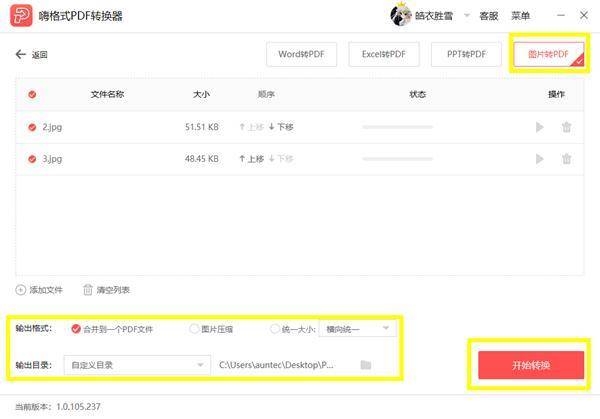
Task: Select 统一大小 radio option
Action: click(x=275, y=329)
